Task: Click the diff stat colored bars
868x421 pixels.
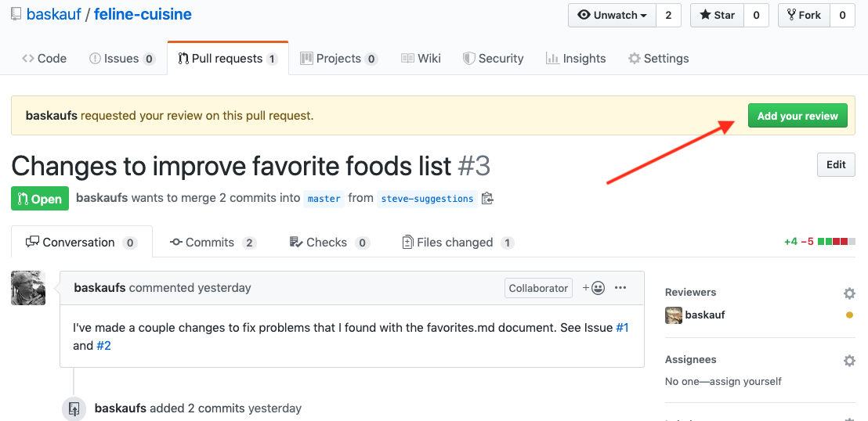Action: pyautogui.click(x=837, y=242)
